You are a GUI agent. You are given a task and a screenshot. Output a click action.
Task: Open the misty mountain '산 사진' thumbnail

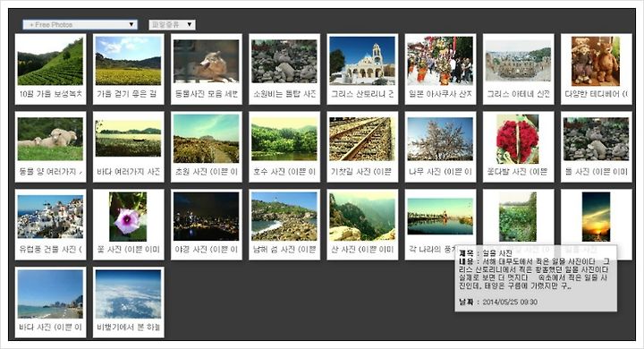pyautogui.click(x=362, y=217)
